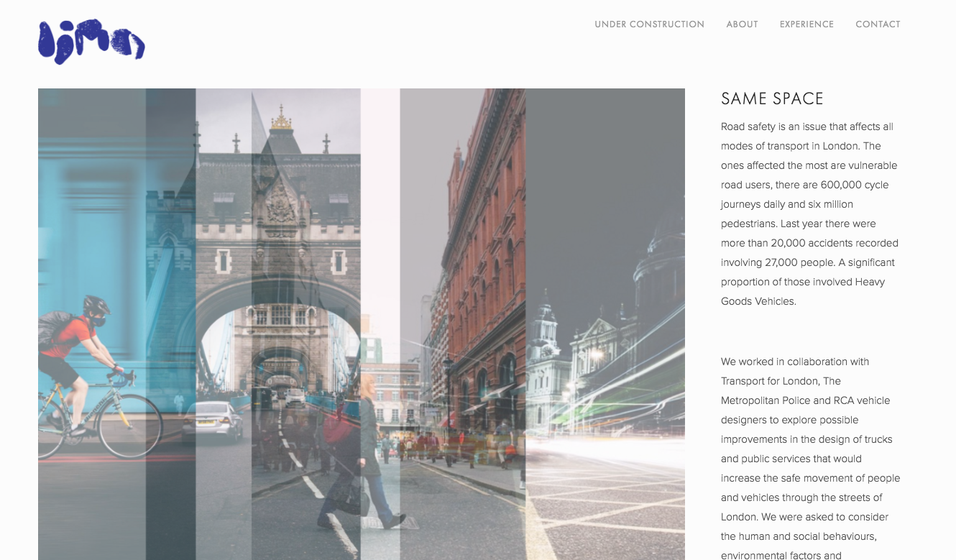956x560 pixels.
Task: Click the blue hand-painted site logo
Action: [91, 42]
